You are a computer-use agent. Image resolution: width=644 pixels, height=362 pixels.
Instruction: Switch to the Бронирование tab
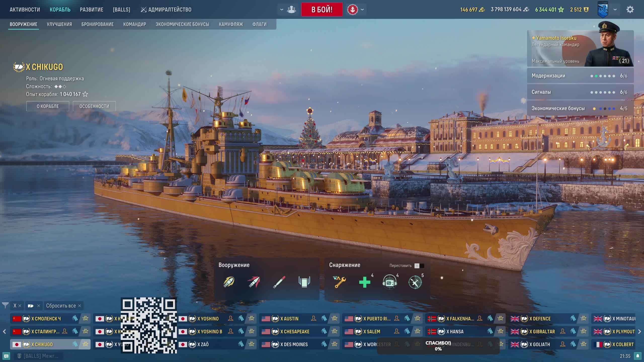[97, 24]
